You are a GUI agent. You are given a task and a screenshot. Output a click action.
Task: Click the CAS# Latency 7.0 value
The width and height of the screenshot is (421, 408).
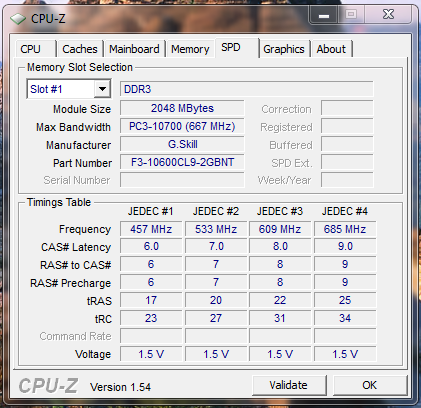[x=216, y=246]
